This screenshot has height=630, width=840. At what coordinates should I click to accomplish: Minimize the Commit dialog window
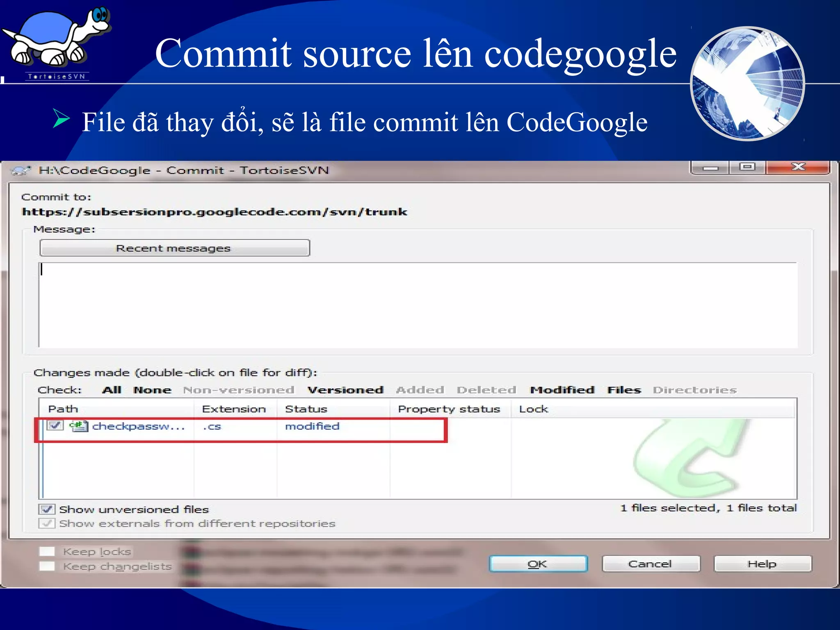(710, 167)
